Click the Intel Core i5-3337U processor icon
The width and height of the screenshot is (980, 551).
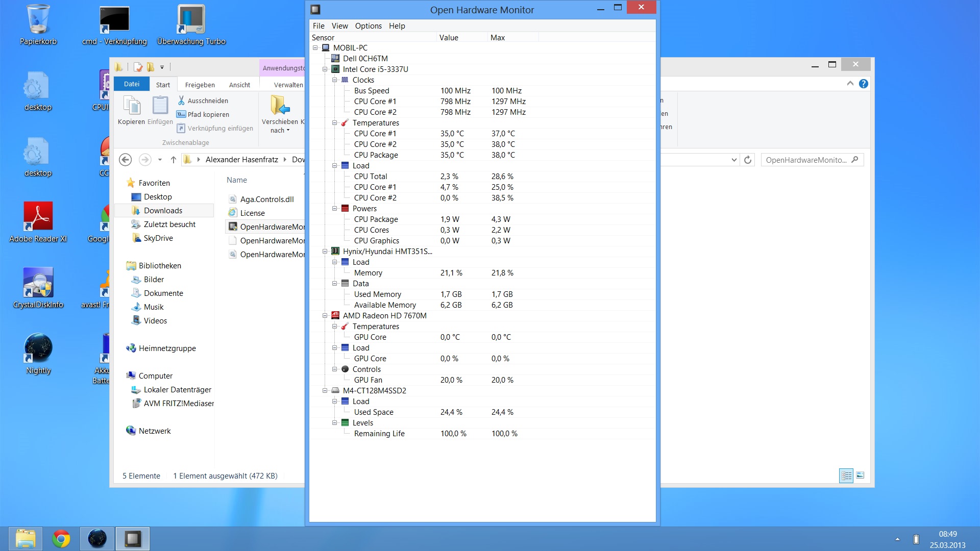335,69
